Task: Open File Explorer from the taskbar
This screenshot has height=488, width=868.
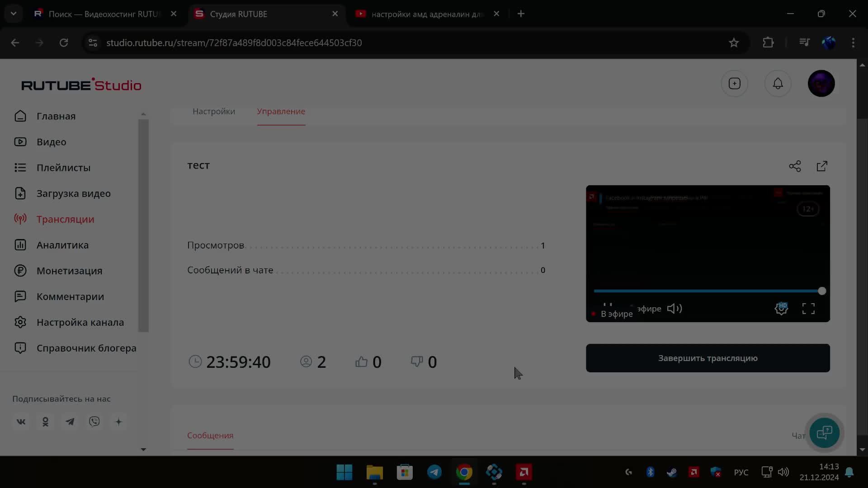Action: point(374,472)
